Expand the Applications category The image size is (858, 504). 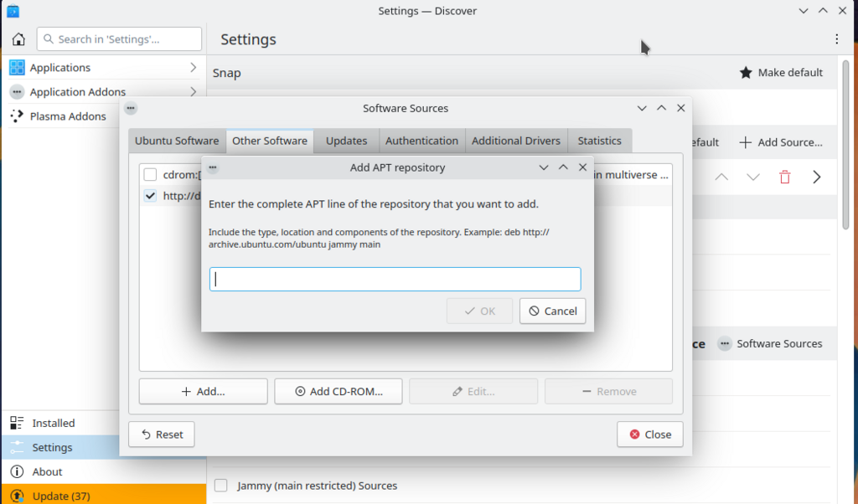(193, 68)
